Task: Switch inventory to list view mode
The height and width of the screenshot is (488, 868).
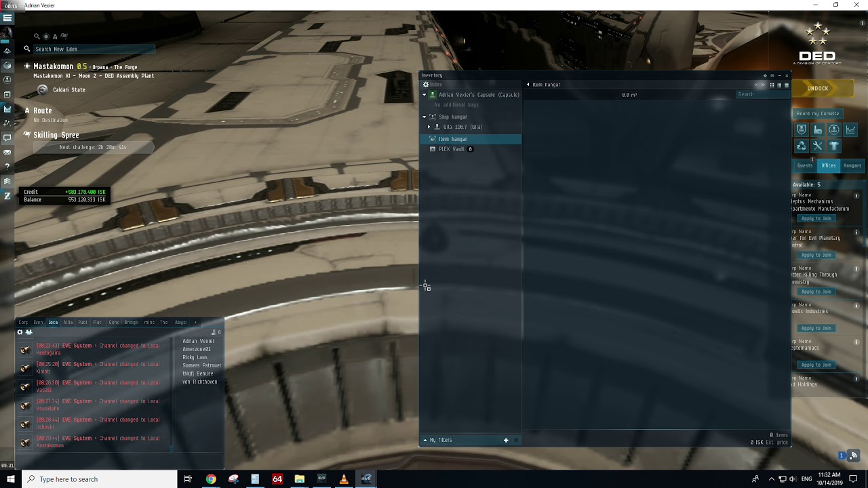Action: [787, 85]
